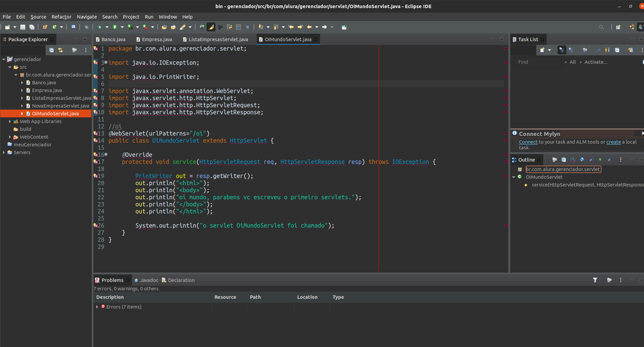Screen dimensions: 644x347
Task: Open the Navigate menu
Action: click(x=87, y=17)
